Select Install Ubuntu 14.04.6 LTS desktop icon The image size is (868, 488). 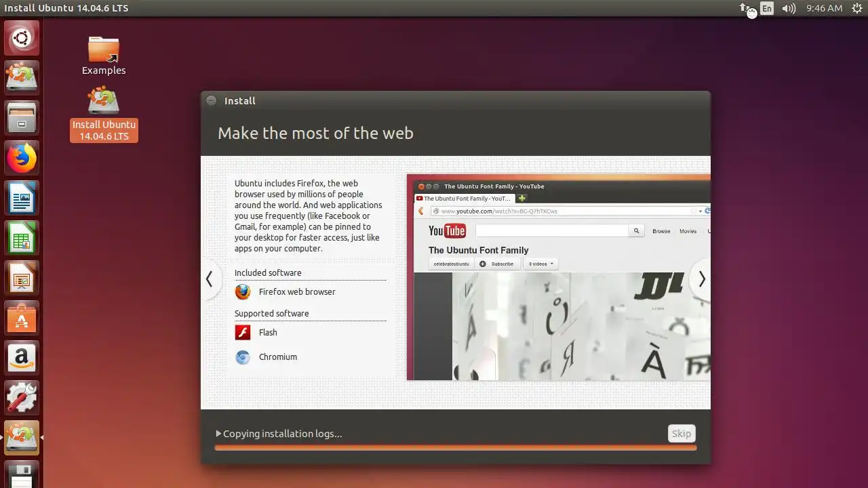104,115
